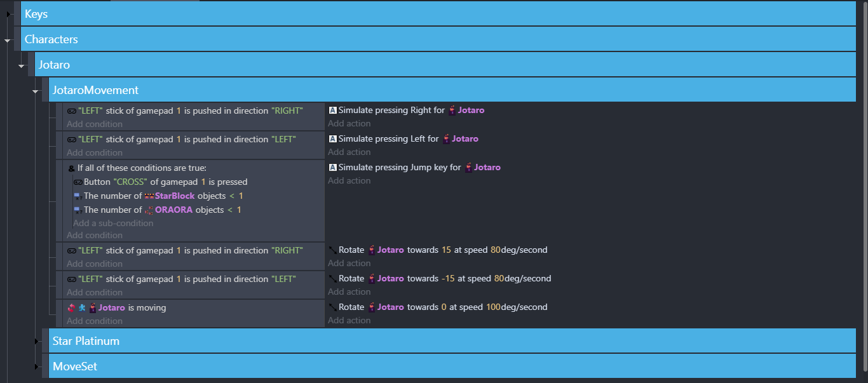Image resolution: width=868 pixels, height=383 pixels.
Task: Click the ORAORA object icon in the condition
Action: 149,210
